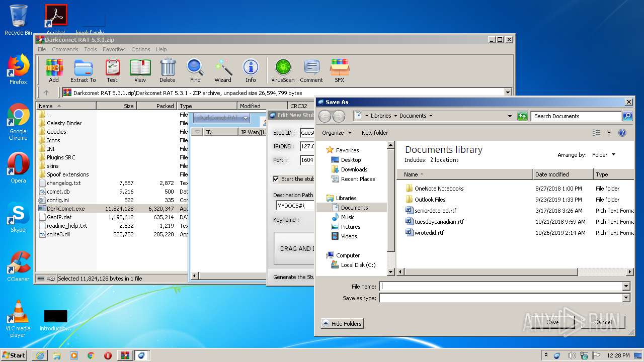Click the Date modified column header
Screen dimensions: 644x362
coord(563,174)
